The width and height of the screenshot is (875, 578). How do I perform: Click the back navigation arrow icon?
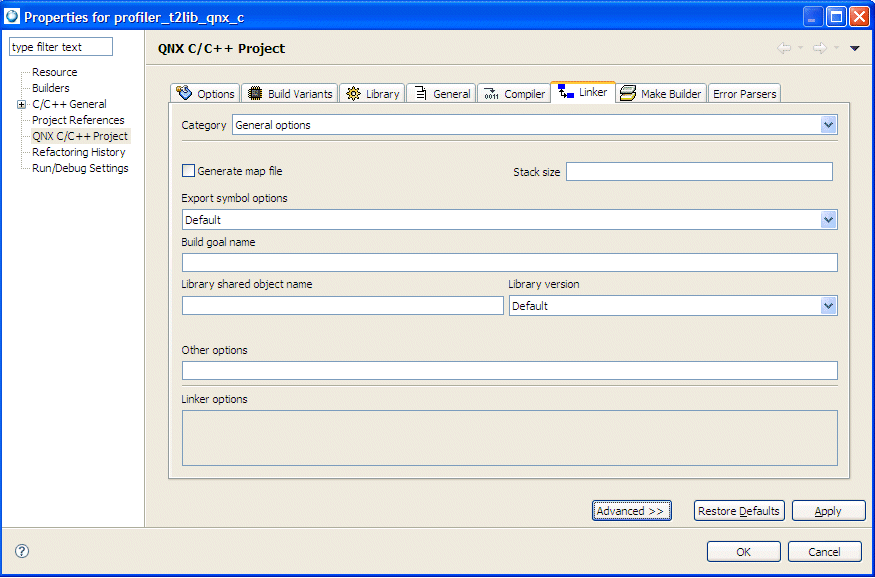pos(784,48)
